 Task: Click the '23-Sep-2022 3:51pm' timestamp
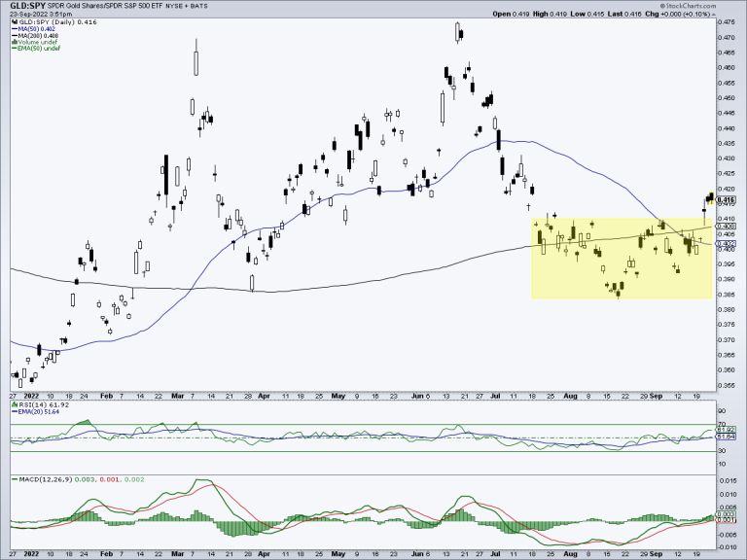[41, 15]
